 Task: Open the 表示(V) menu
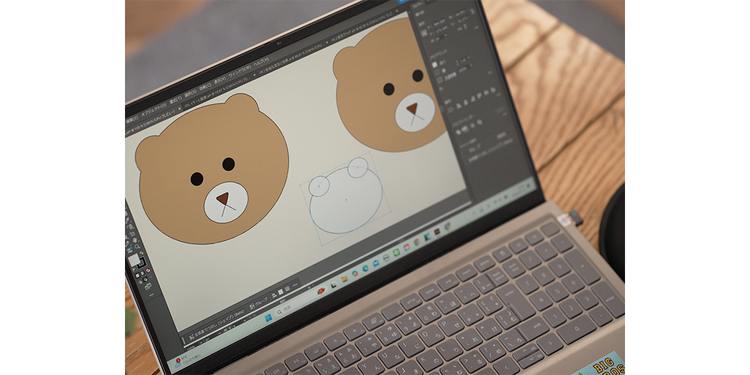click(x=220, y=80)
